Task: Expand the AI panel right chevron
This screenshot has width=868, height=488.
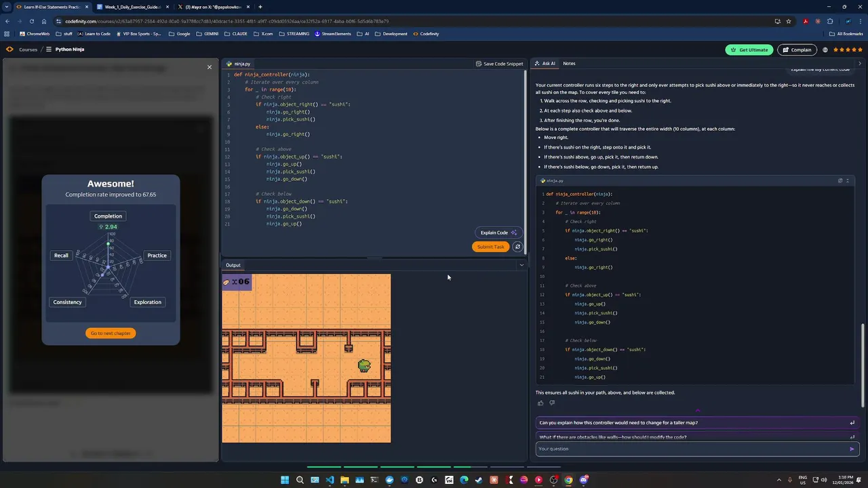Action: pos(859,64)
